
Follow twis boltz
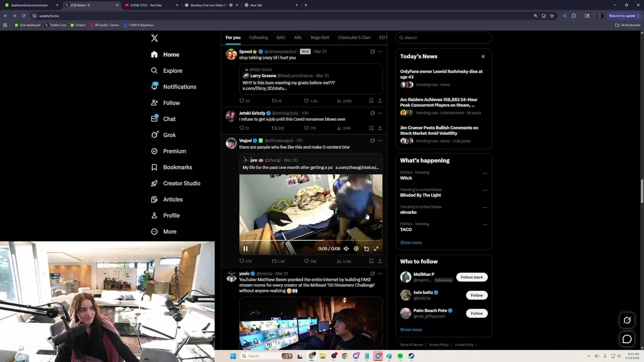476,295
